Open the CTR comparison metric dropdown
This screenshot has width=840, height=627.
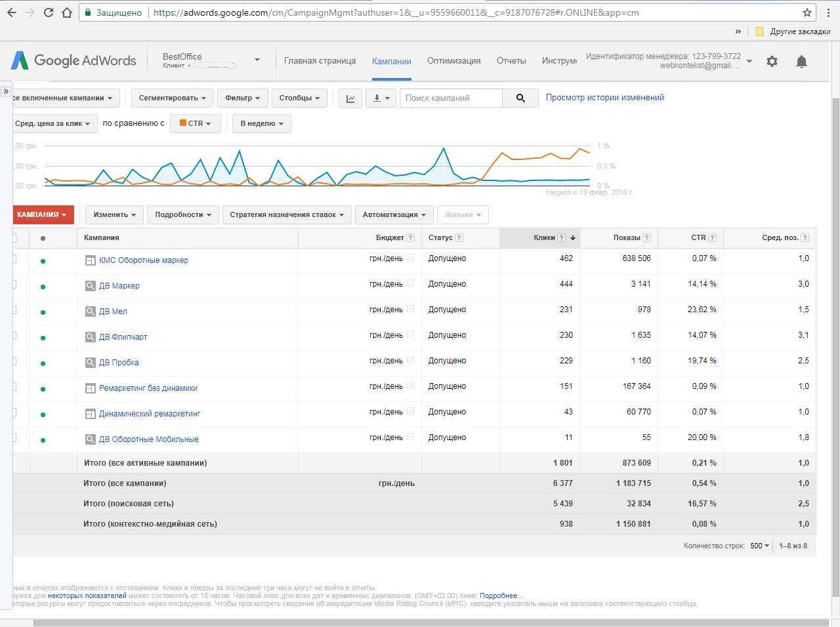point(195,123)
